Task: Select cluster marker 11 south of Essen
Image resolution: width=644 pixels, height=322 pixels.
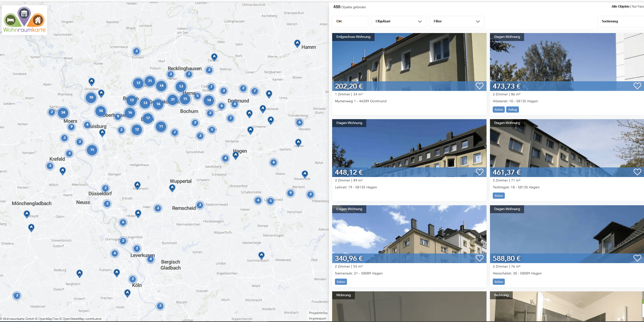Action: click(161, 126)
